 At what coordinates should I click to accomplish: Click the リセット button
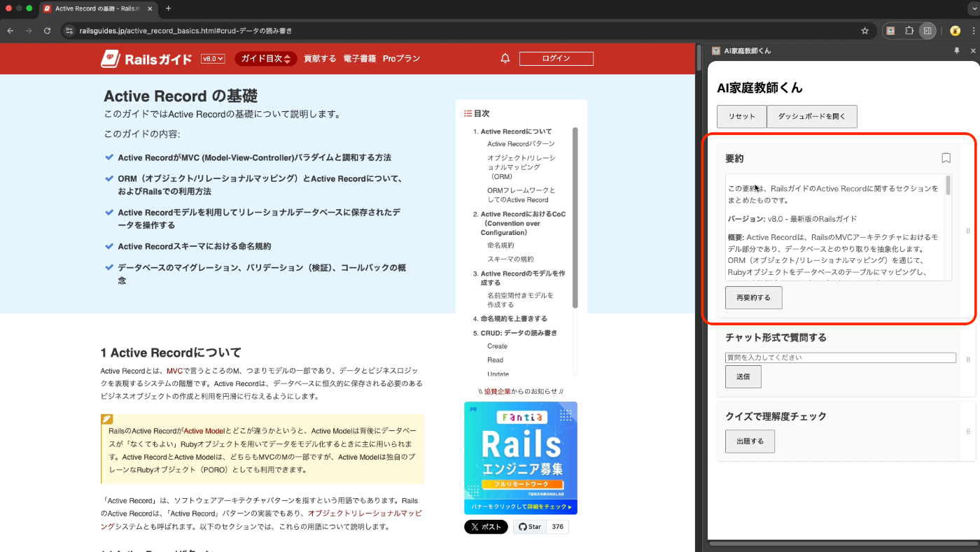[x=742, y=117]
